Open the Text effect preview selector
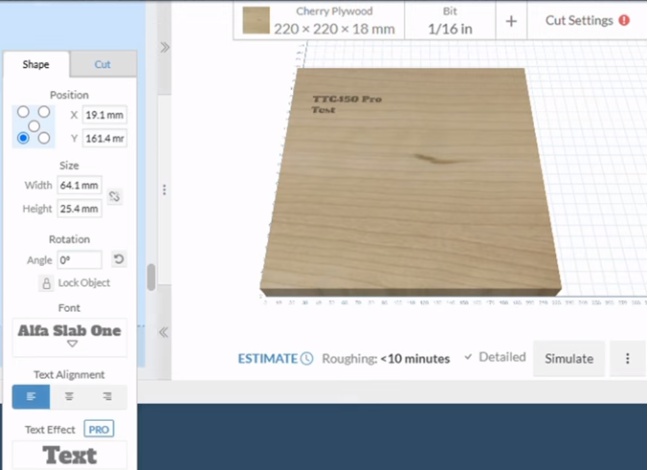 pyautogui.click(x=69, y=455)
